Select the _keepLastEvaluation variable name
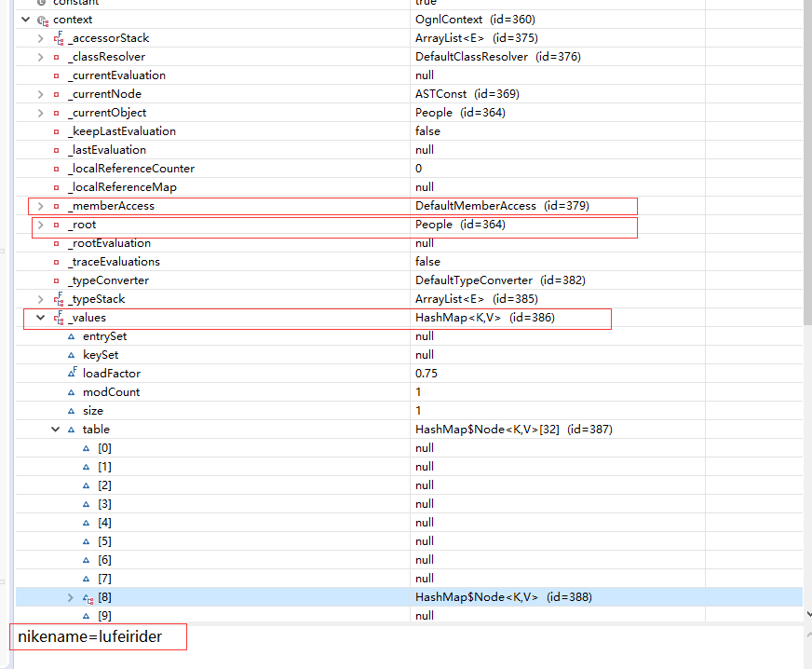812x669 pixels. [122, 131]
